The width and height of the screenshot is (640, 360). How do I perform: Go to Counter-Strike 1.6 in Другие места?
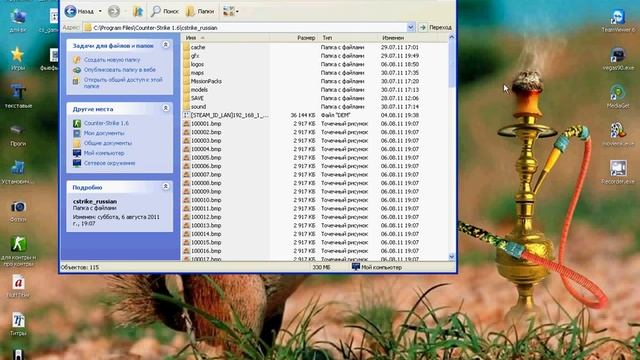pos(106,123)
